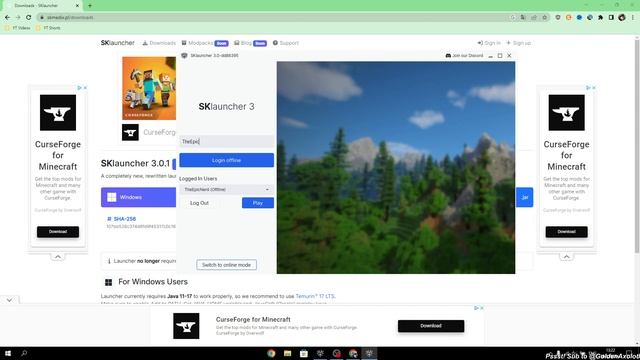Click the SKlauncher shield icon in title bar

tap(184, 56)
